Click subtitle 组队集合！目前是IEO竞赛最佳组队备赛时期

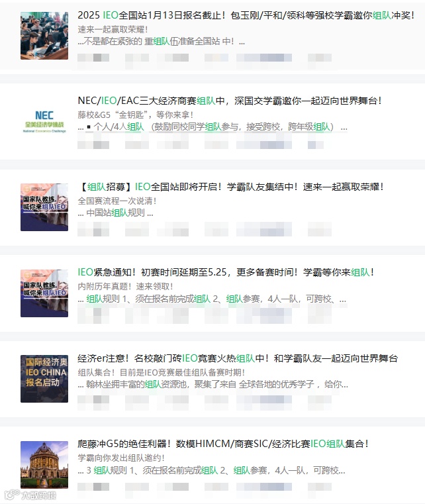click(162, 372)
